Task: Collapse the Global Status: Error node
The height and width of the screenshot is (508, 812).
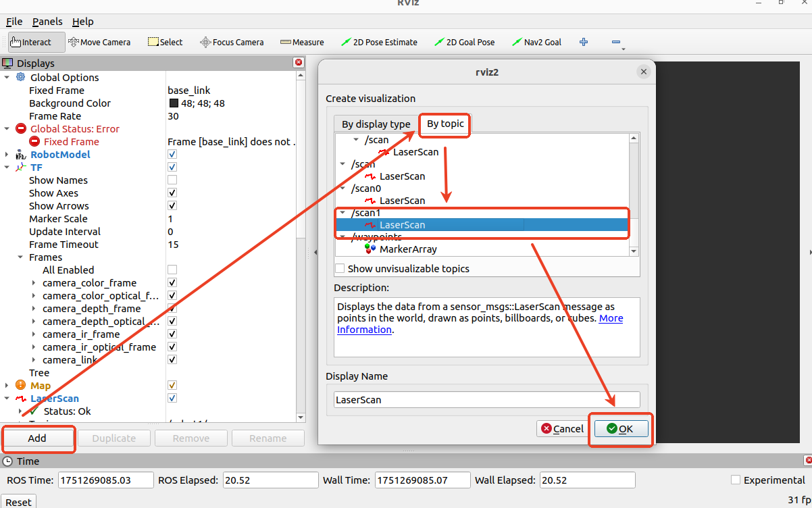Action: [x=7, y=128]
